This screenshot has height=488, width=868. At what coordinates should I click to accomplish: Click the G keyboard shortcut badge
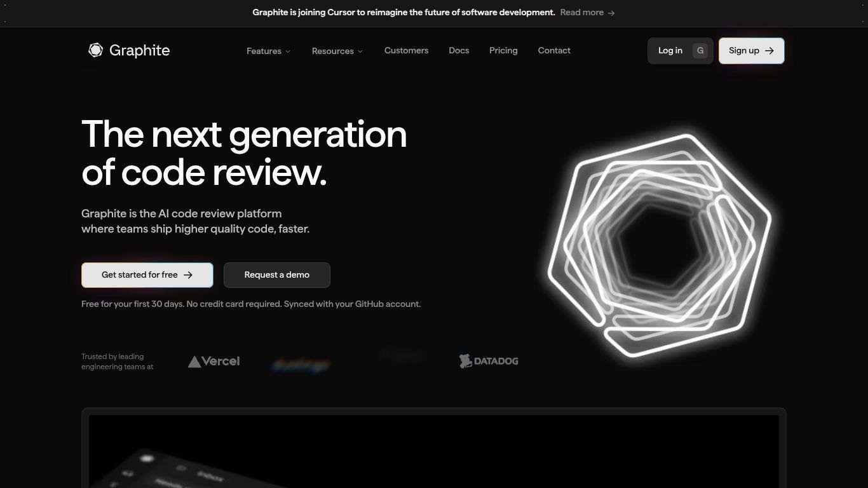pyautogui.click(x=700, y=51)
